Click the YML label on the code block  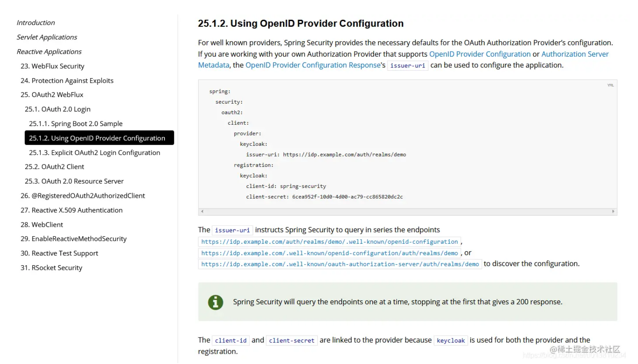[x=610, y=85]
